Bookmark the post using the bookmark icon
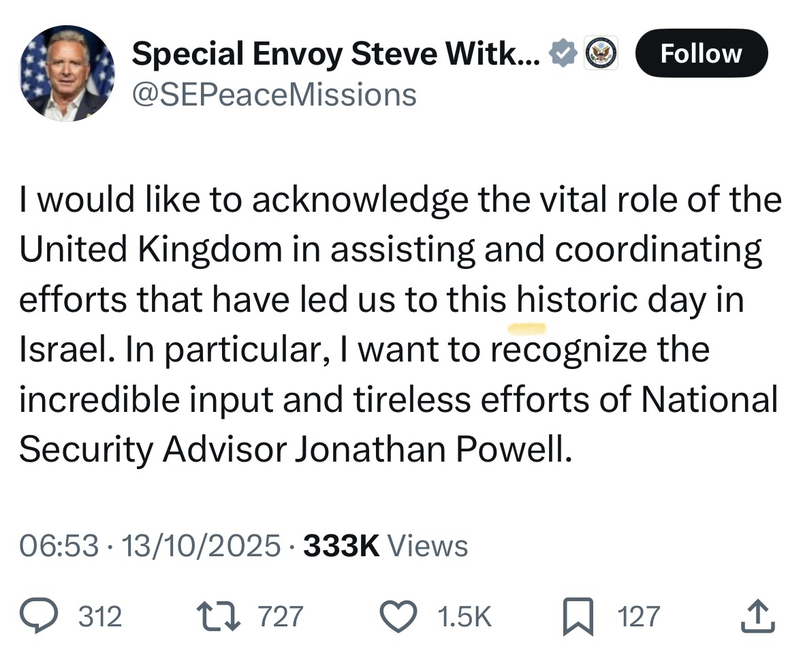803x672 pixels. click(x=578, y=617)
